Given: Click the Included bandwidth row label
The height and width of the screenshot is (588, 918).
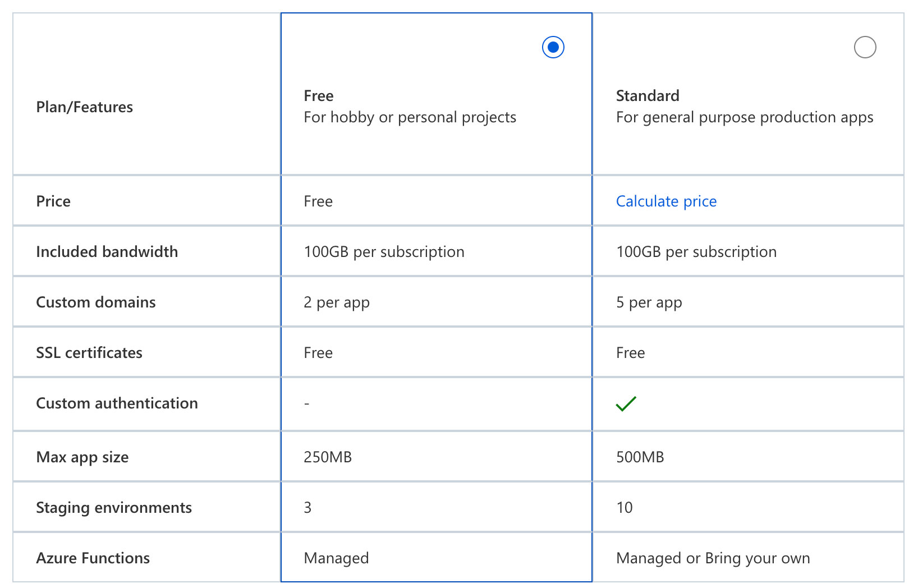Looking at the screenshot, I should (x=107, y=251).
